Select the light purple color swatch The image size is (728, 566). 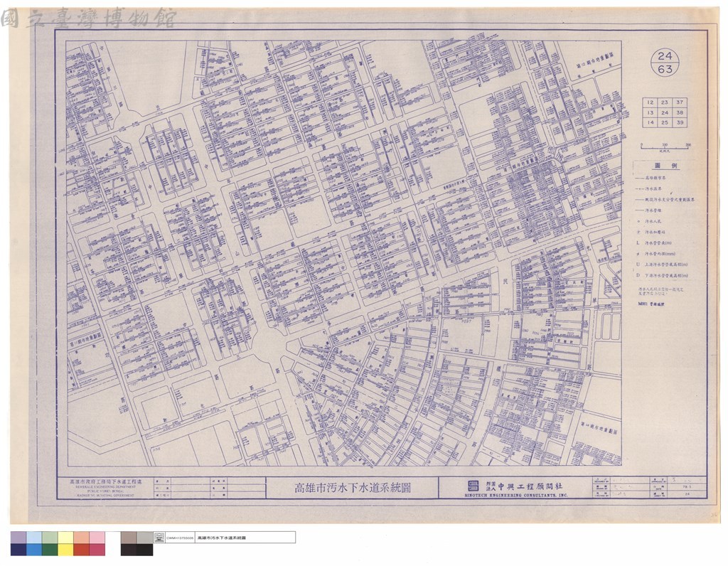pyautogui.click(x=18, y=538)
